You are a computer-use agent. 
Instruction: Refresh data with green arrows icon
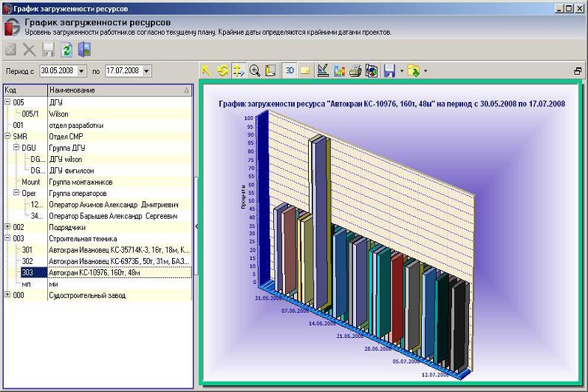tap(66, 50)
